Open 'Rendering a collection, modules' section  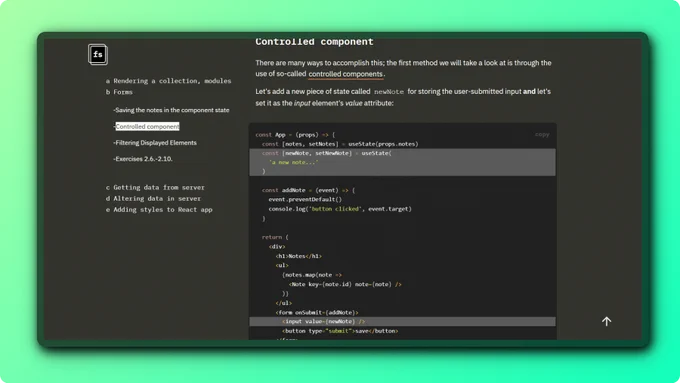(168, 81)
